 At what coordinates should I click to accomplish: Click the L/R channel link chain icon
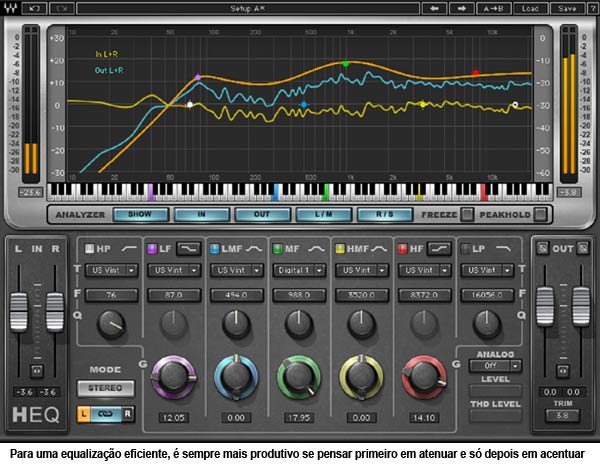(106, 414)
